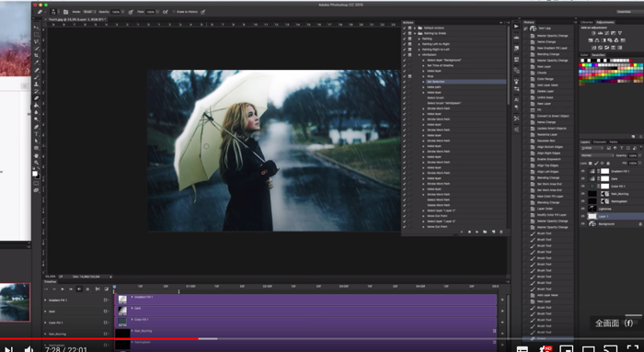Expand the Default Actions set
The height and width of the screenshot is (352, 644).
point(415,28)
